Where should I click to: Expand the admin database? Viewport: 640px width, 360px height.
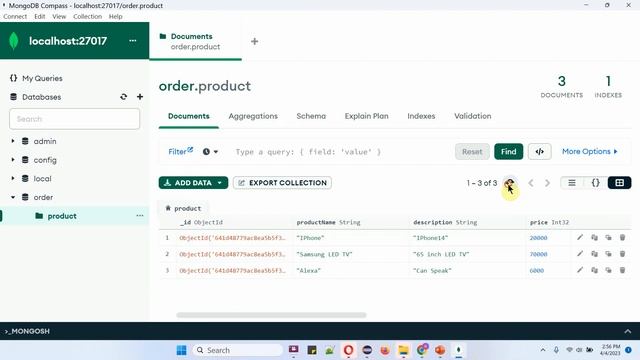pyautogui.click(x=13, y=141)
